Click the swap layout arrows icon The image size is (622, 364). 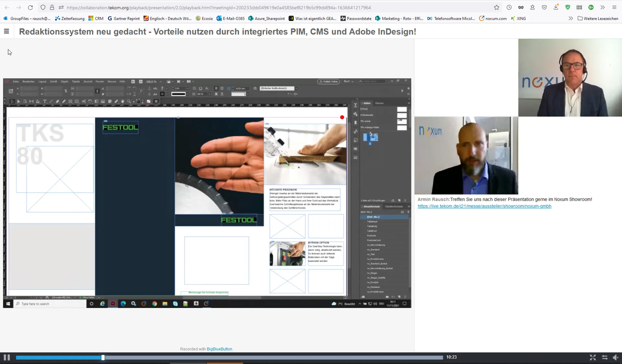click(x=605, y=357)
